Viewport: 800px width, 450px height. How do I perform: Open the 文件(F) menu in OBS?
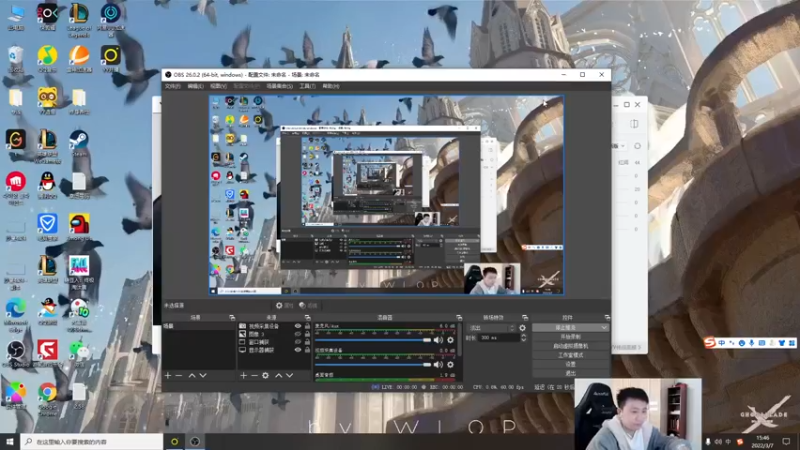point(172,86)
